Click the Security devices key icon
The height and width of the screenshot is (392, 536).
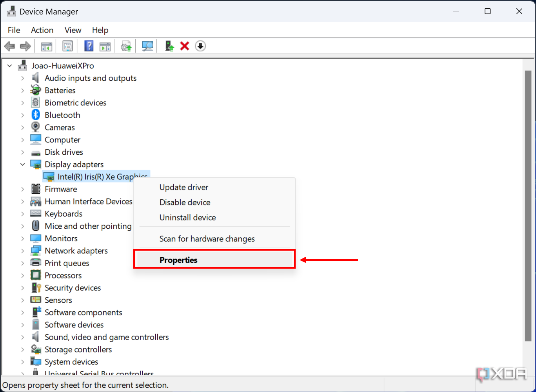(x=36, y=287)
